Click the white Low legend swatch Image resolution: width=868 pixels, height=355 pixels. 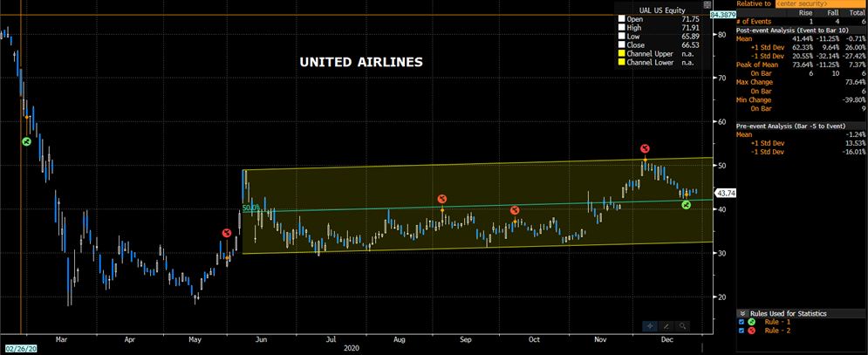[622, 36]
